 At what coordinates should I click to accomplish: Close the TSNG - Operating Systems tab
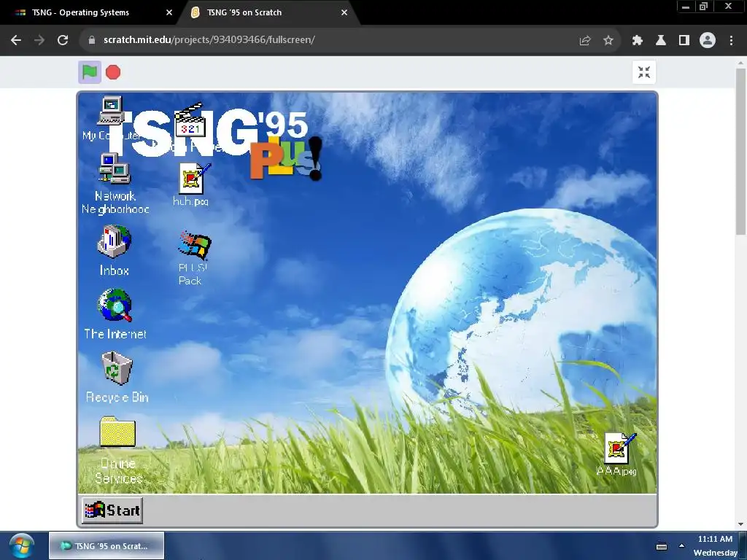point(169,12)
